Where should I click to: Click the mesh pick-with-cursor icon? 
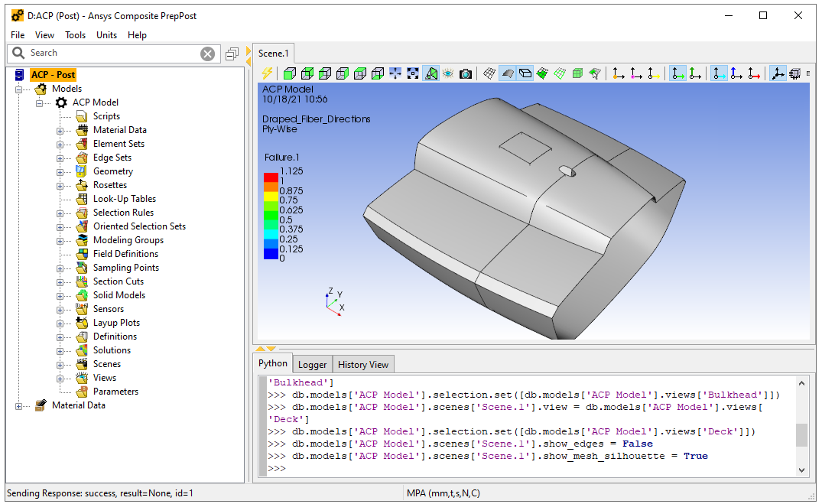(595, 73)
